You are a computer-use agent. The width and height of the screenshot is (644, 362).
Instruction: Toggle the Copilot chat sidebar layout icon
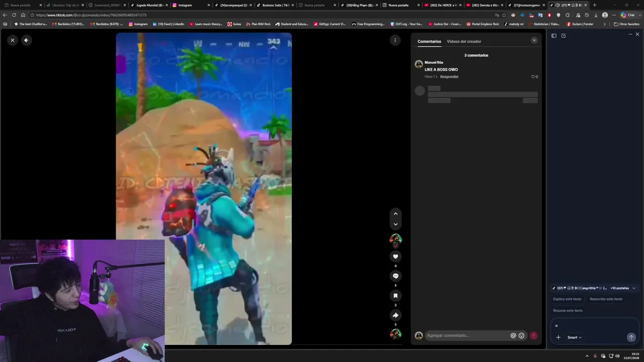554,36
